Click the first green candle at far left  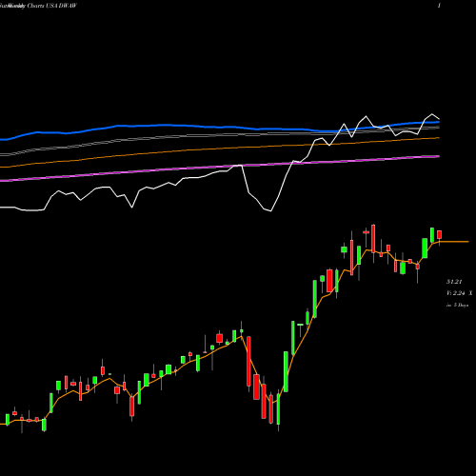[x=8, y=419]
